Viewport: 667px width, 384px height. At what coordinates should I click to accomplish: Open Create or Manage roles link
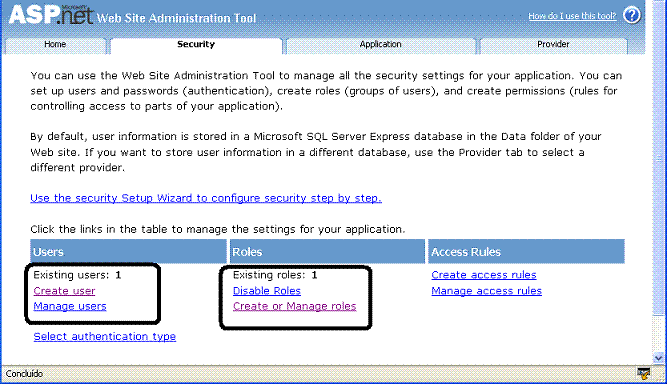tap(294, 306)
